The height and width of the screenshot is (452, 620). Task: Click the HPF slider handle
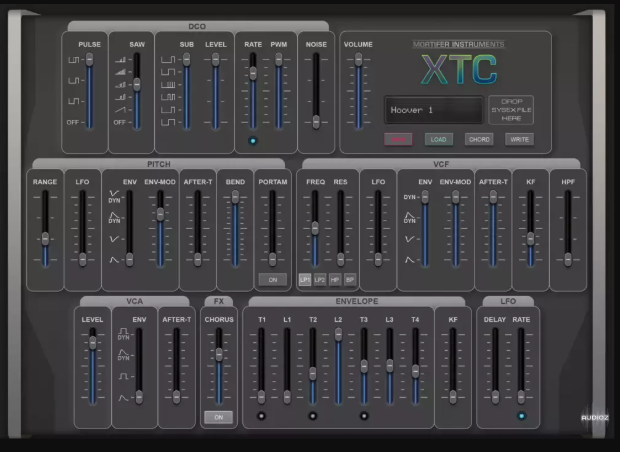coord(568,259)
